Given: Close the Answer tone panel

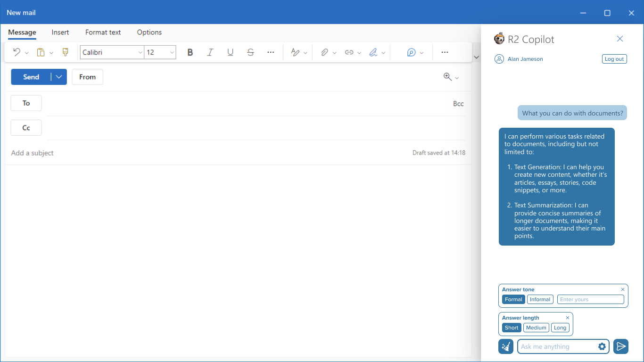Looking at the screenshot, I should 623,289.
